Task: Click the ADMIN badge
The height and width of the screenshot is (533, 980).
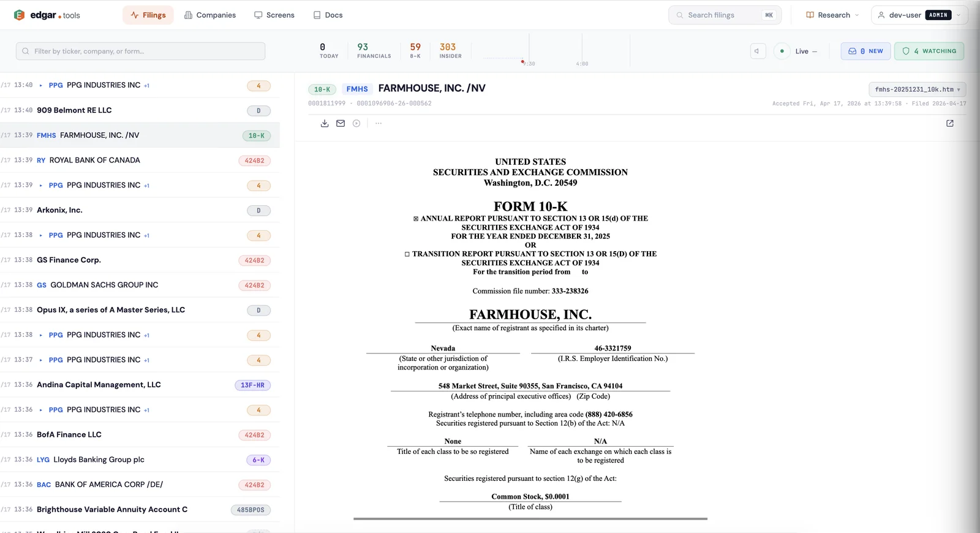Action: click(938, 15)
